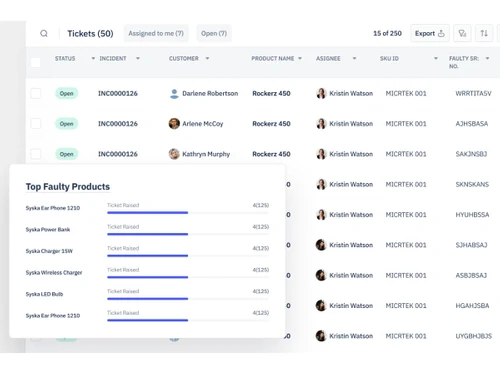This screenshot has width=500, height=375.
Task: Click MICRTEK 001 in the SKNSKANS row
Action: pos(406,184)
